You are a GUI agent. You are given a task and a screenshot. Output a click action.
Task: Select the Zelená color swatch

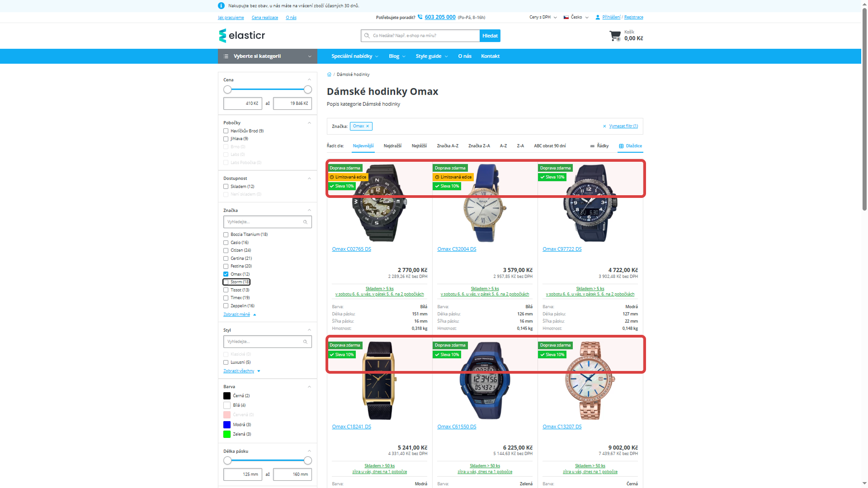[x=227, y=434]
